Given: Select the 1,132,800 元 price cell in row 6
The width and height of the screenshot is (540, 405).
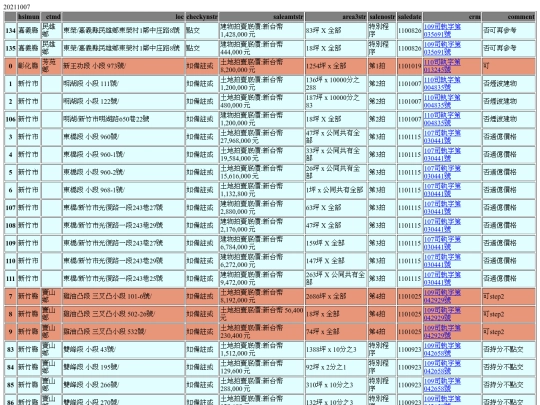Looking at the screenshot, I should click(262, 190).
